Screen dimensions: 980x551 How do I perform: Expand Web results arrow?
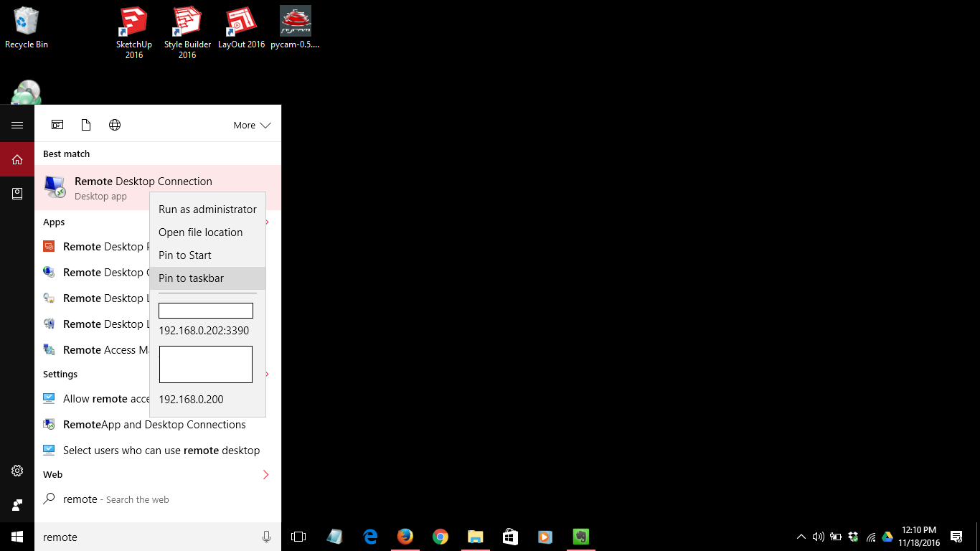[x=265, y=475]
